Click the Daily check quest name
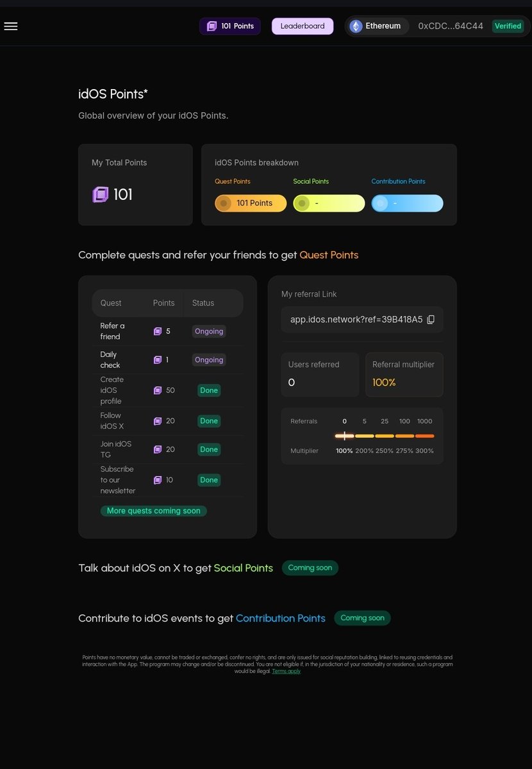The image size is (532, 769). (x=110, y=360)
